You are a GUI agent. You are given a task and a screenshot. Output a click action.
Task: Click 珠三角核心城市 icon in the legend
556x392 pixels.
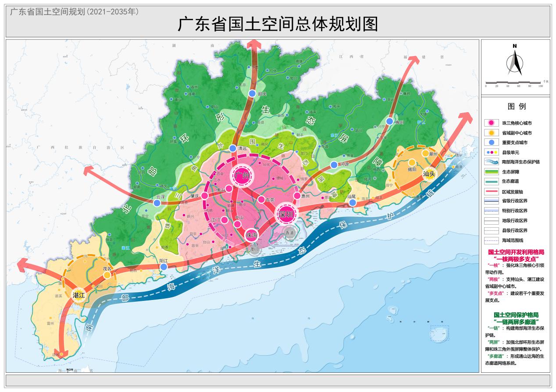click(492, 123)
